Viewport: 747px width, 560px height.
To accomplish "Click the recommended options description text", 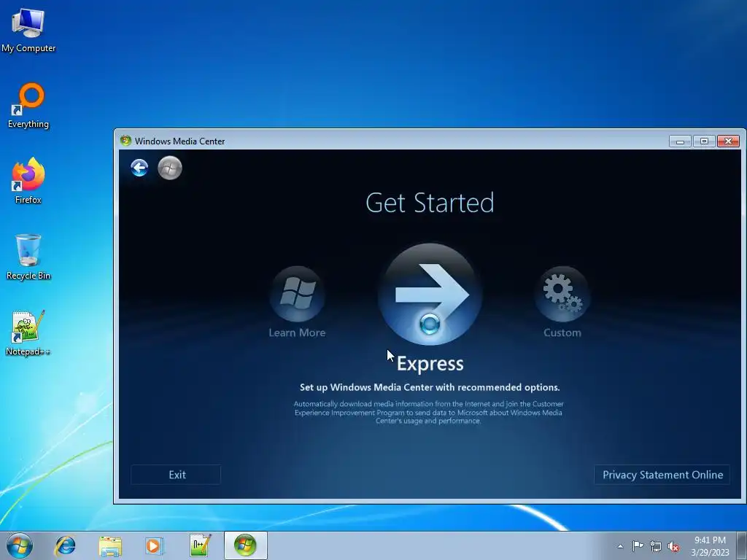I will pos(430,387).
